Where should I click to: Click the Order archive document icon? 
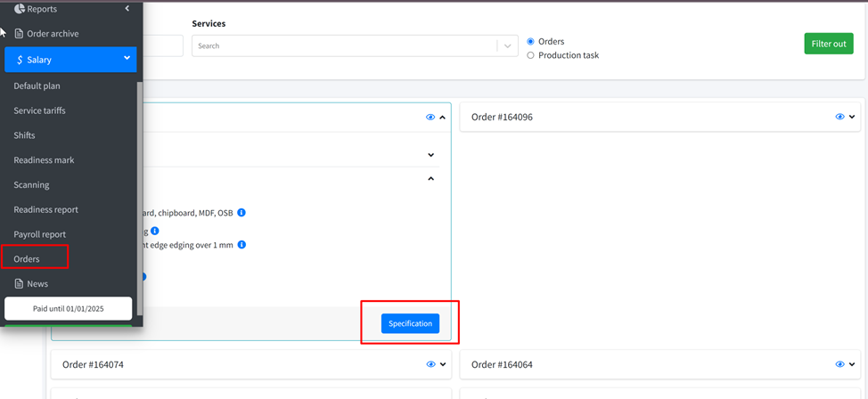tap(19, 34)
